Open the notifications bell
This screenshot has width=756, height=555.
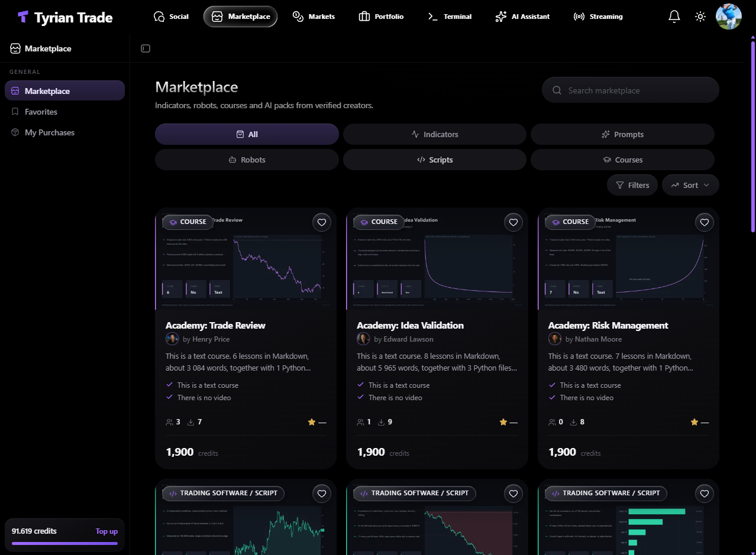click(674, 17)
